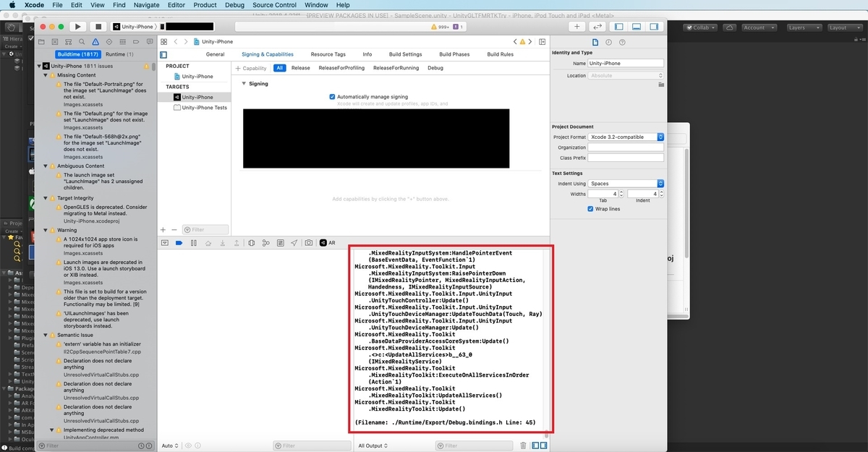
Task: Hide the debug area using the collapse icon
Action: [x=165, y=243]
